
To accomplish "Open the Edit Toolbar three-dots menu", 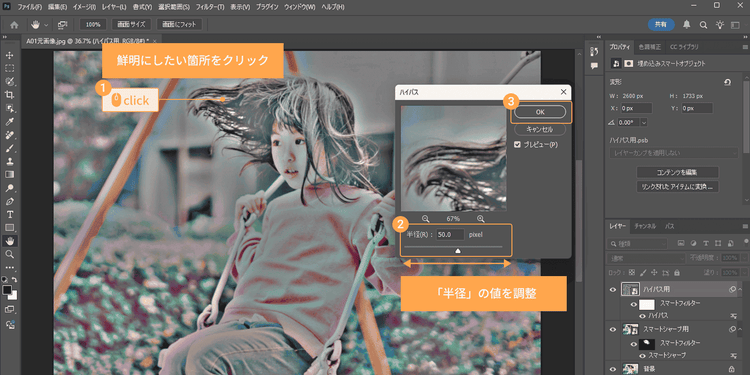I will [x=10, y=268].
